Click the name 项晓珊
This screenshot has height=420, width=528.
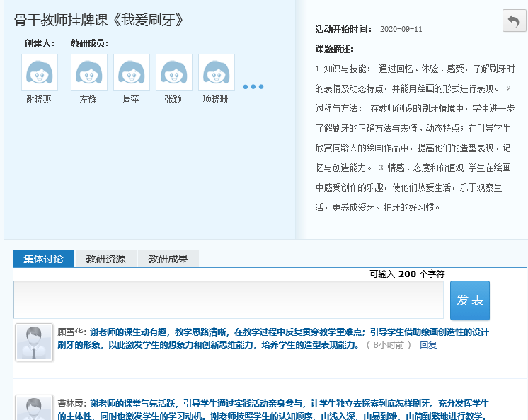tap(215, 99)
